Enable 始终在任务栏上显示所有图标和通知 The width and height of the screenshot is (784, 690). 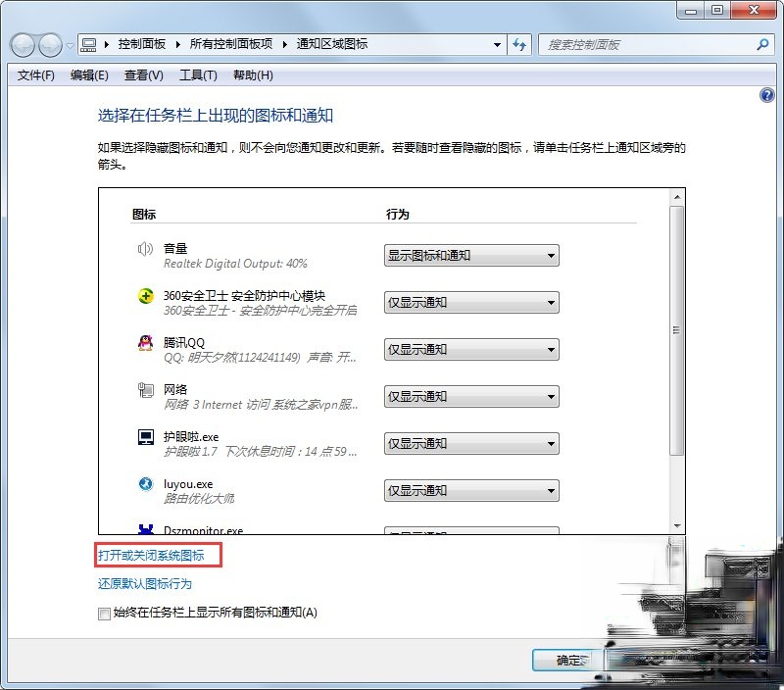(104, 614)
